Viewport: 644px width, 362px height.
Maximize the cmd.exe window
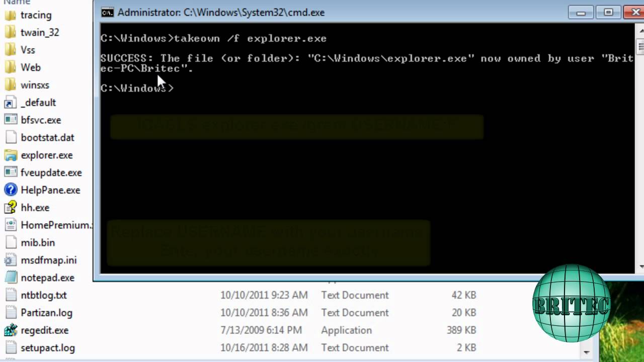(608, 13)
